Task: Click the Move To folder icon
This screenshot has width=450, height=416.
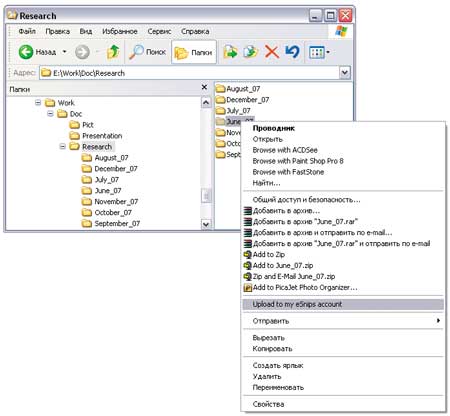Action: (230, 52)
